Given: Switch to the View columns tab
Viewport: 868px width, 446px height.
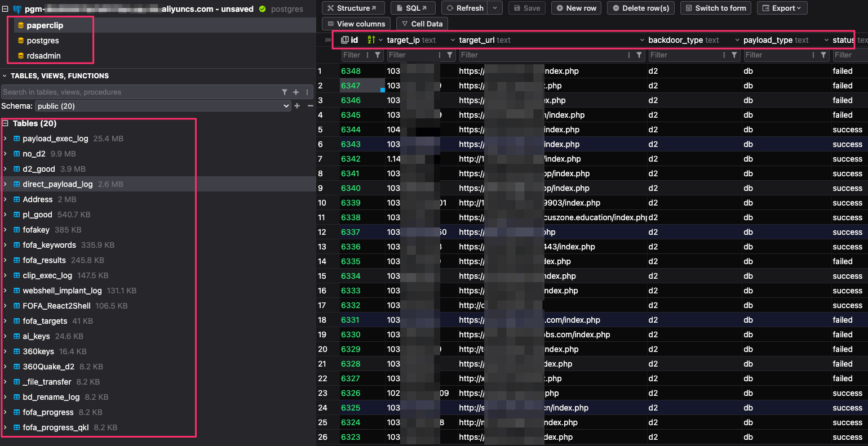Looking at the screenshot, I should (x=356, y=24).
